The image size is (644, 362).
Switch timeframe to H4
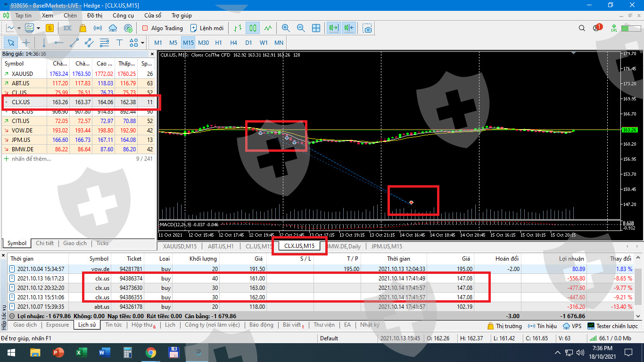coord(233,43)
